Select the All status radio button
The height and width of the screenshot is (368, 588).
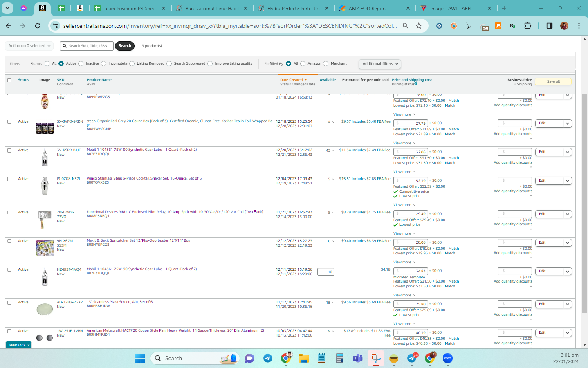(x=47, y=64)
